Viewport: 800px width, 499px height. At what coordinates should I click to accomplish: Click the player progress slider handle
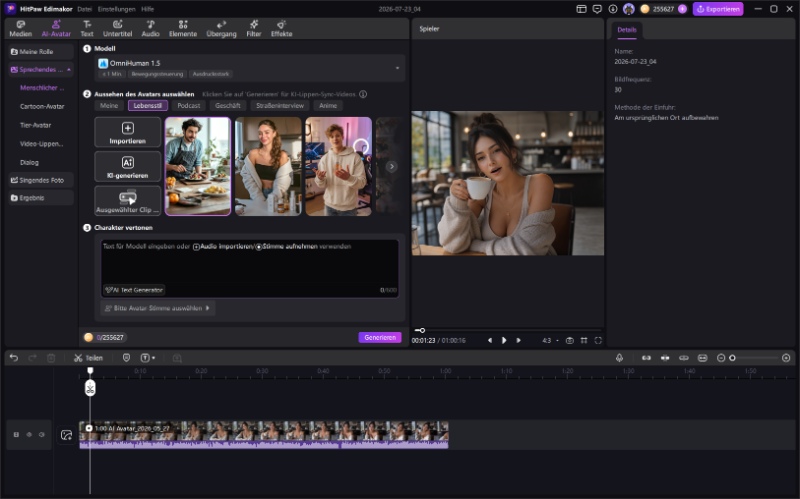[x=422, y=331]
